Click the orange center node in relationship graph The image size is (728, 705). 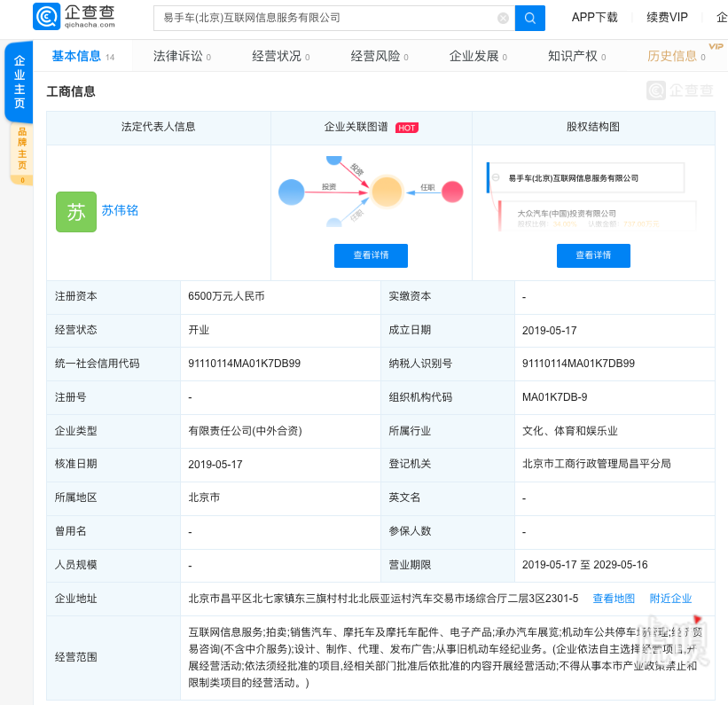tap(387, 191)
